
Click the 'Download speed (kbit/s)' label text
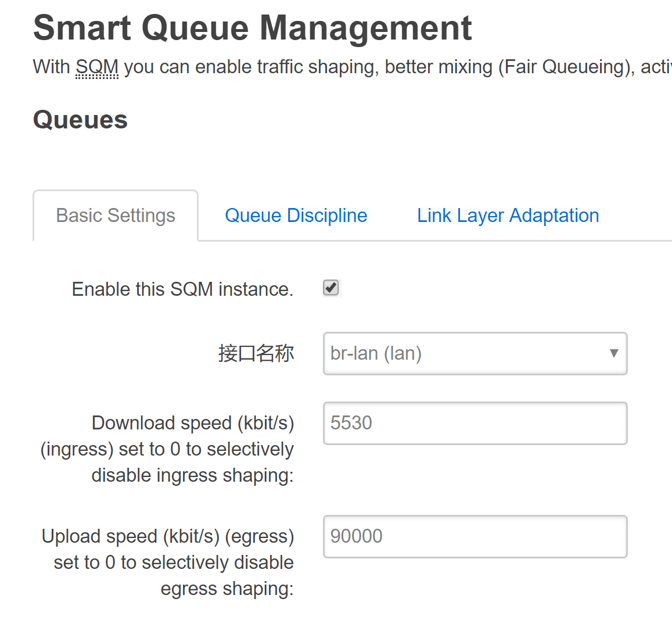coord(193,423)
